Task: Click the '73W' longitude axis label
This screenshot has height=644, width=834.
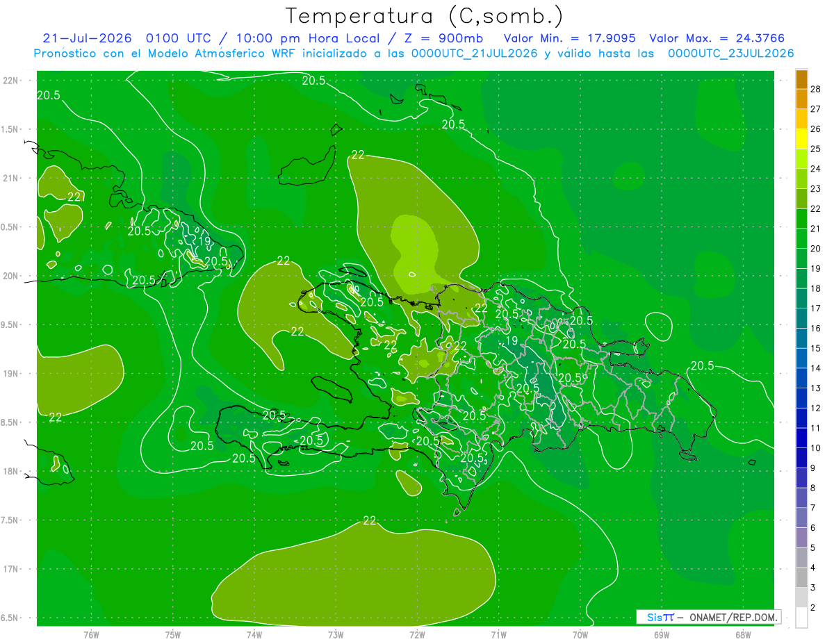Action: 336,635
